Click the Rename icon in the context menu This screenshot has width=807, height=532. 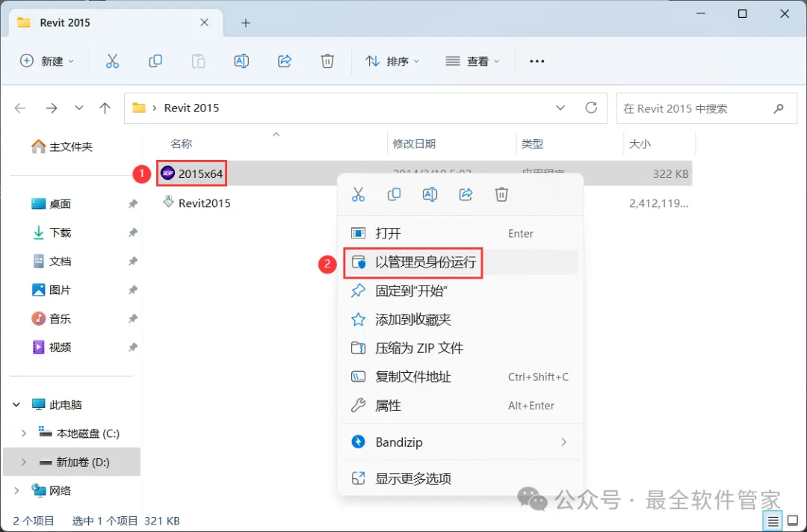pos(430,194)
